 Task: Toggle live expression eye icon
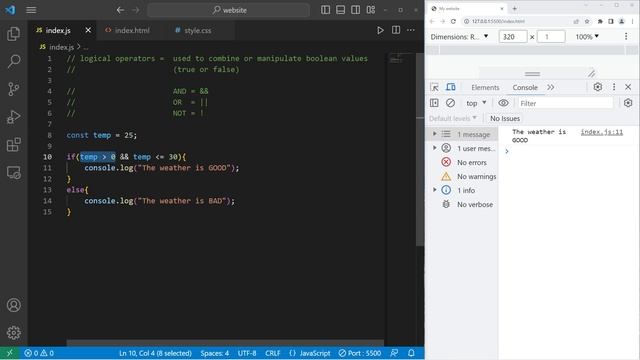point(503,103)
